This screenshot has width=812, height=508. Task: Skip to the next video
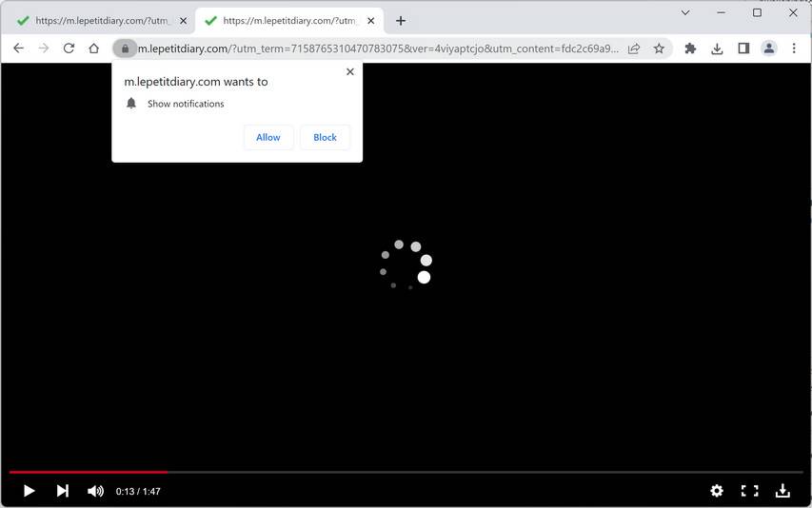click(x=62, y=491)
